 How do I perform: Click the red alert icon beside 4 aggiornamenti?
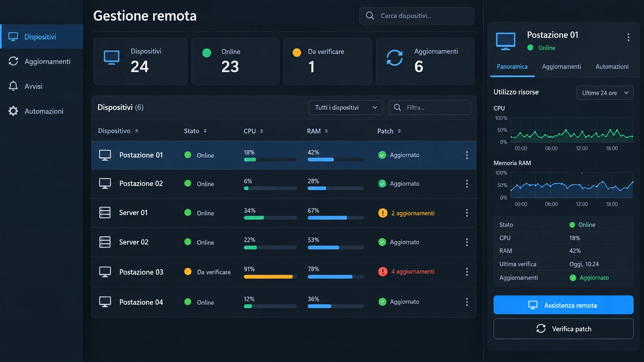point(383,271)
